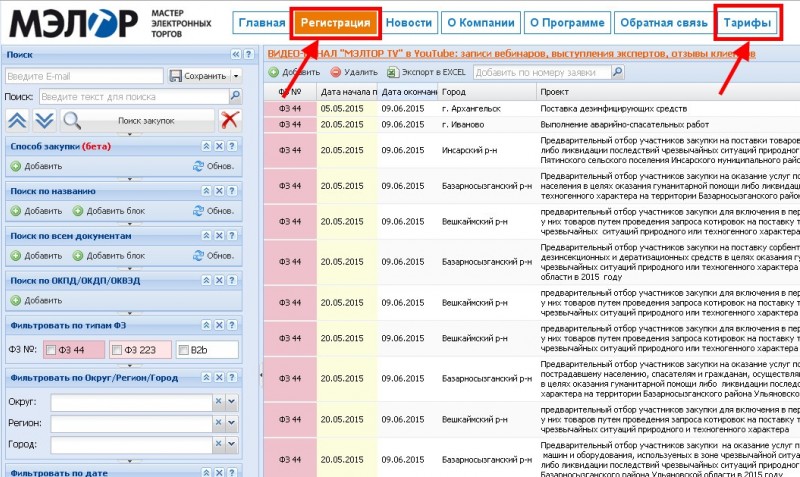Export the table via Экспорт в EXCEL
This screenshot has height=477, width=800.
click(427, 72)
